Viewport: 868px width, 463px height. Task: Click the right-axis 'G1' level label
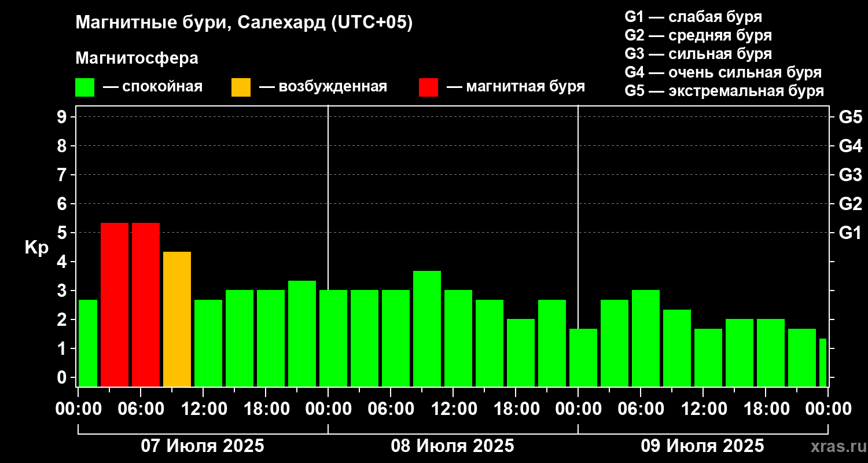coord(850,233)
